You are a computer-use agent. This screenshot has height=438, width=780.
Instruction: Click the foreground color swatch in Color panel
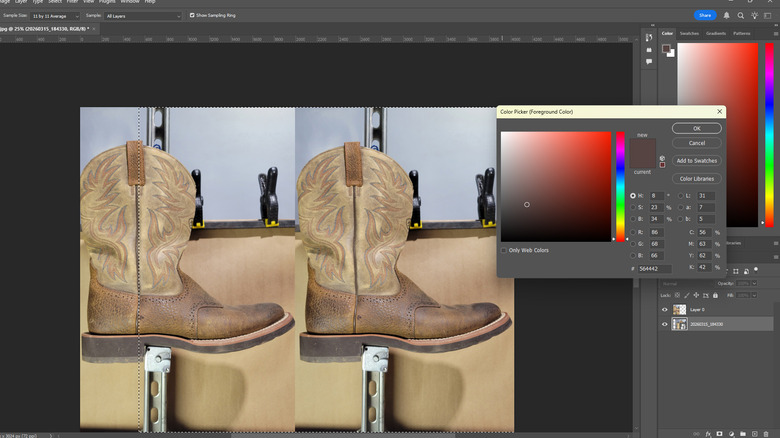tap(666, 48)
